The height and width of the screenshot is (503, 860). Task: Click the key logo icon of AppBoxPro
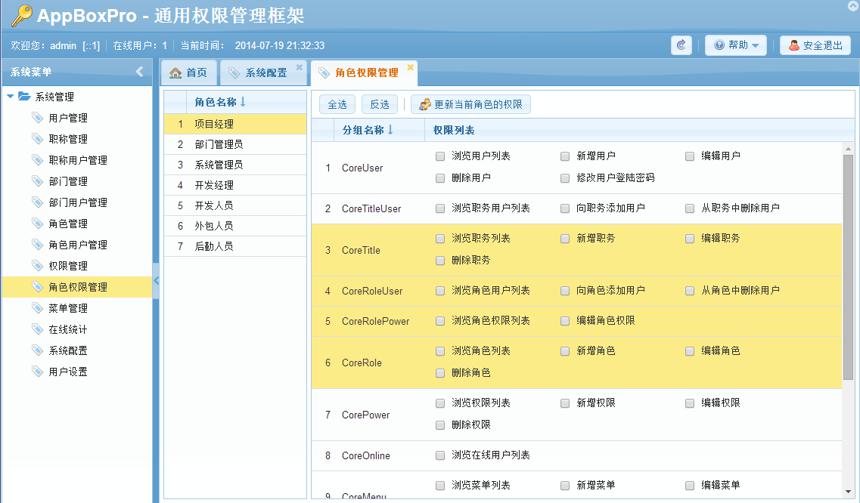(21, 15)
